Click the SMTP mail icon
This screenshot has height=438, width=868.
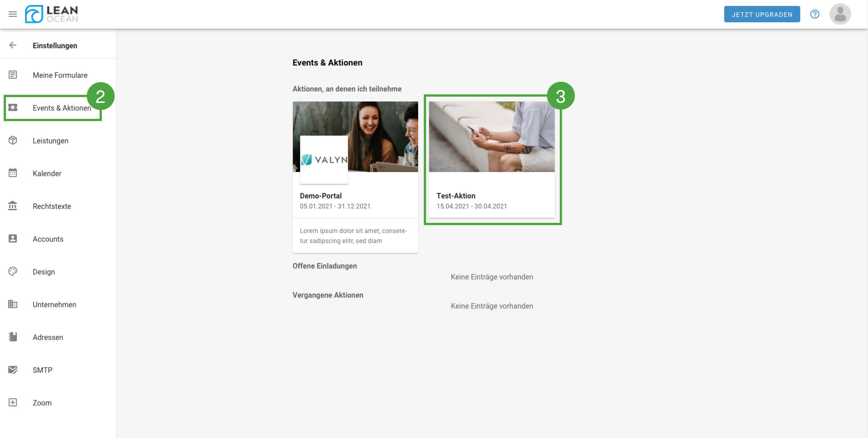[x=13, y=370]
